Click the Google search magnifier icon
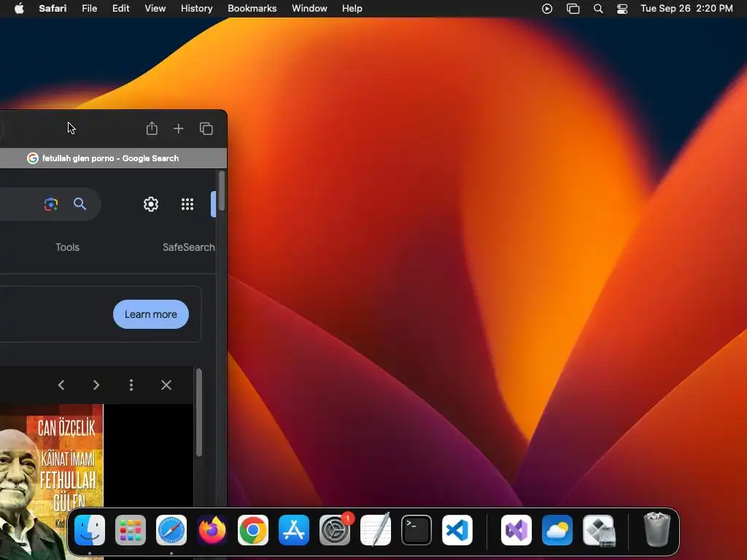 [80, 204]
